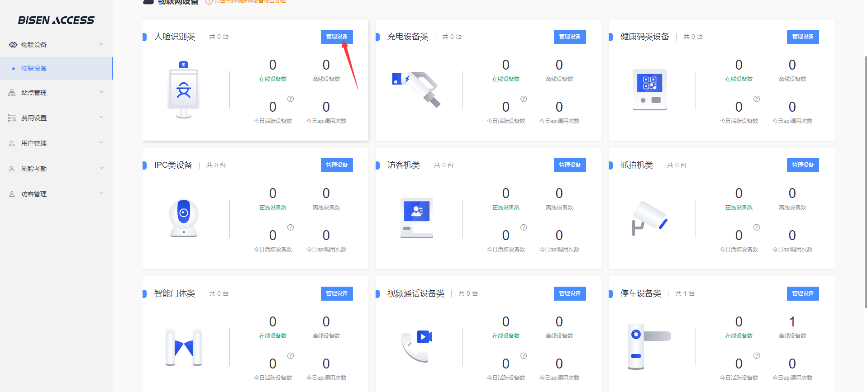Expand the 站点管理 sidebar menu

pos(101,92)
